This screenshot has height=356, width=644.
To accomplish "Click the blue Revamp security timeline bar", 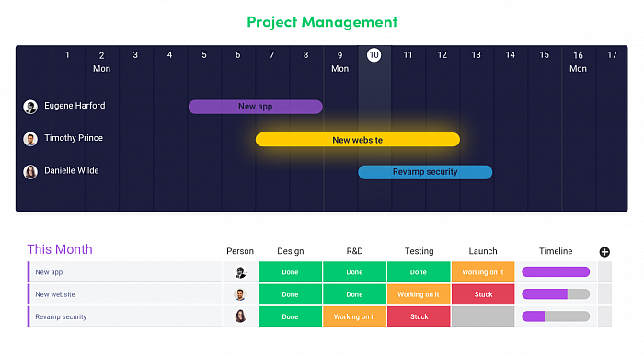I will pyautogui.click(x=425, y=172).
